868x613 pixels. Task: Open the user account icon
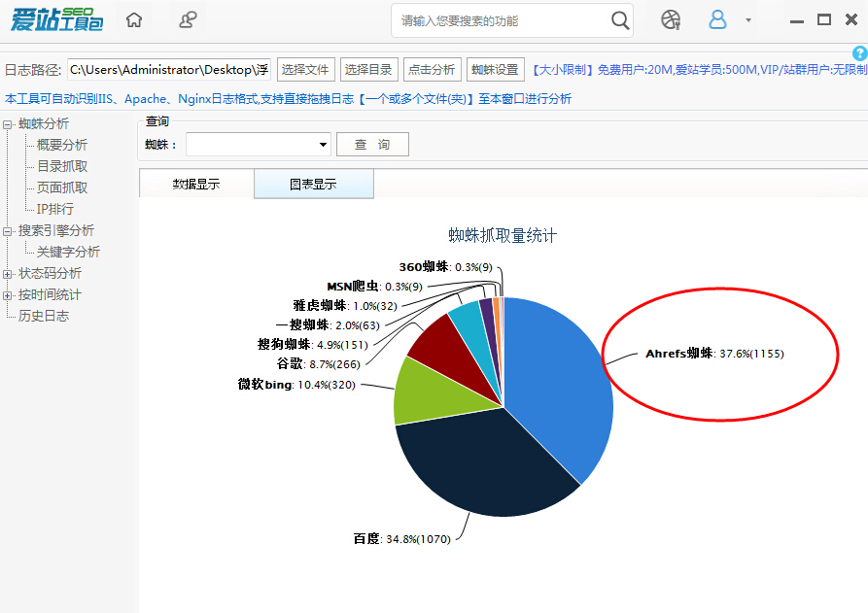pyautogui.click(x=717, y=20)
